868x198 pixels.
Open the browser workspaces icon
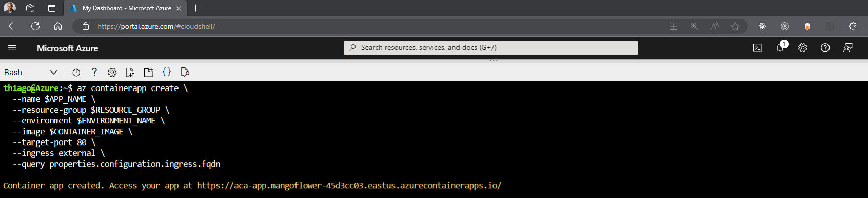(x=30, y=8)
